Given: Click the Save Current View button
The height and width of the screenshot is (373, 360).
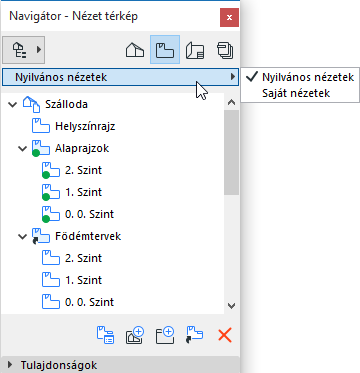Looking at the screenshot, I should click(135, 335).
